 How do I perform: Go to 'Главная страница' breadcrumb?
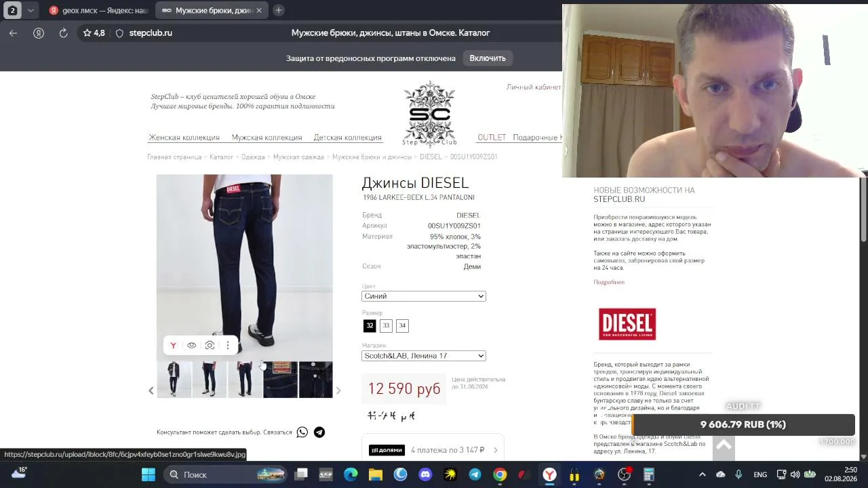tap(174, 157)
